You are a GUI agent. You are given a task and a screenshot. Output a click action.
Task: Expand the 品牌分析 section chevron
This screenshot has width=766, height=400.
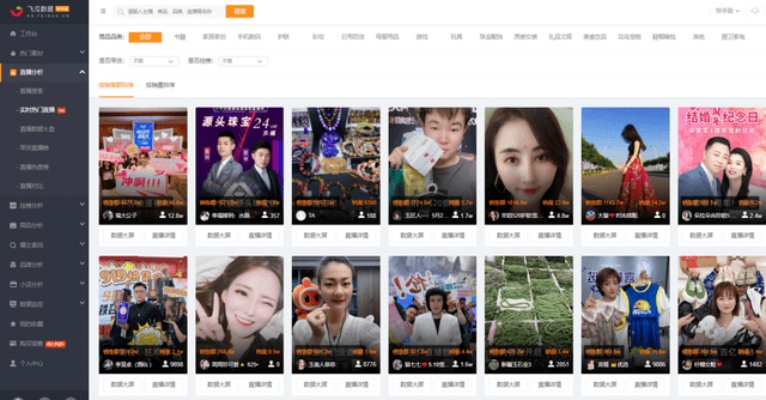coord(82,264)
